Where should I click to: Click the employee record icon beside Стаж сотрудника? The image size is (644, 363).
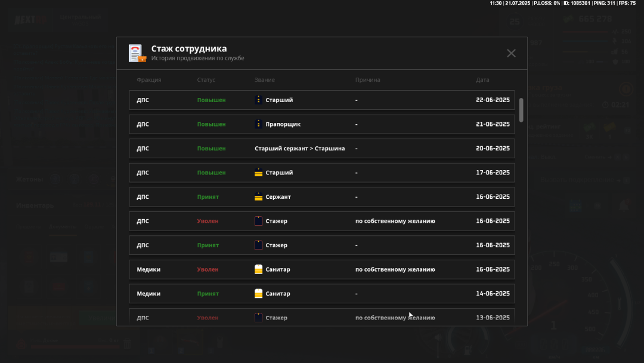[137, 54]
